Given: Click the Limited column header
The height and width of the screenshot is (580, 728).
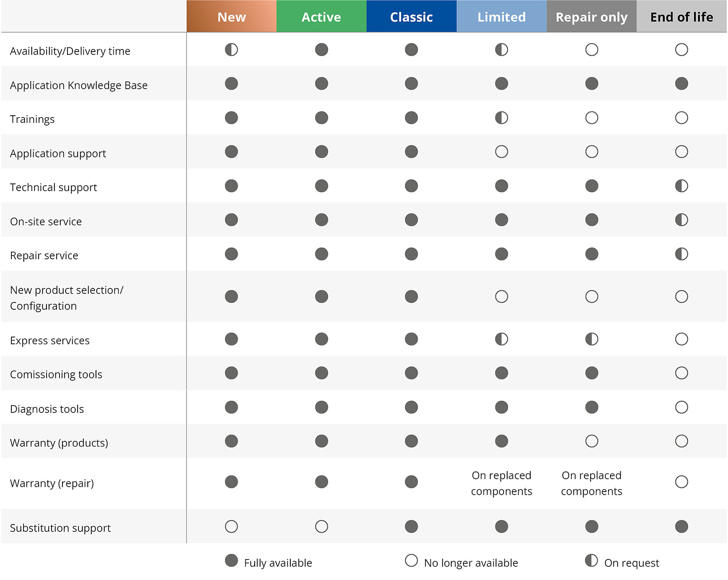Looking at the screenshot, I should (501, 17).
